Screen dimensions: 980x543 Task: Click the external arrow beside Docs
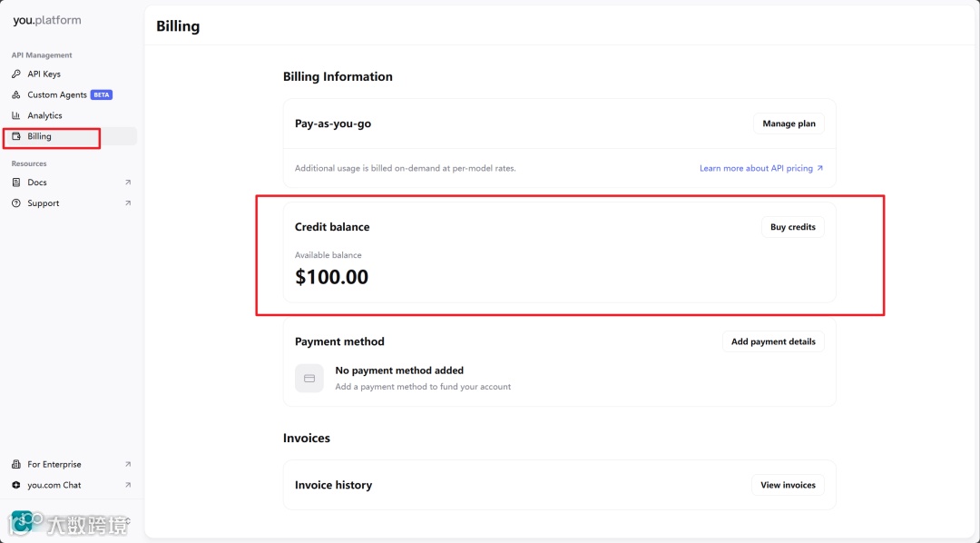pos(128,183)
